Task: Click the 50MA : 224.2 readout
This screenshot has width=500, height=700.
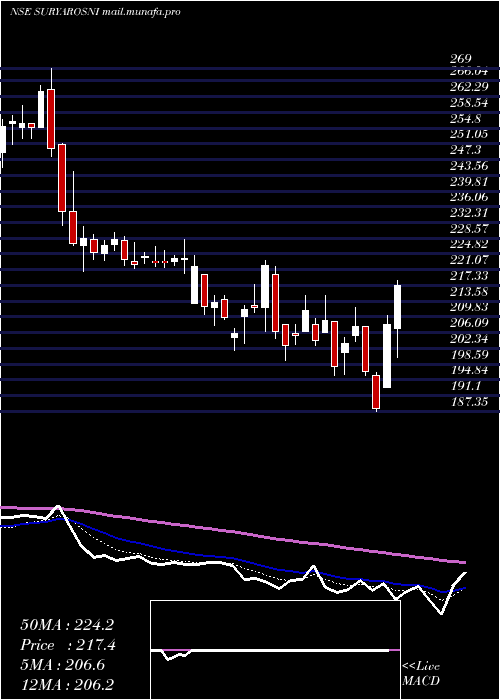Action: 67,625
